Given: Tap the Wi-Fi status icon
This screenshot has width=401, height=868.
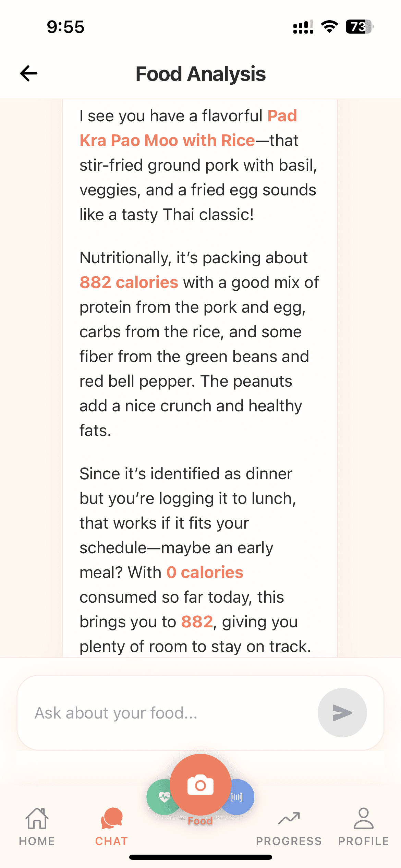Looking at the screenshot, I should click(x=329, y=27).
